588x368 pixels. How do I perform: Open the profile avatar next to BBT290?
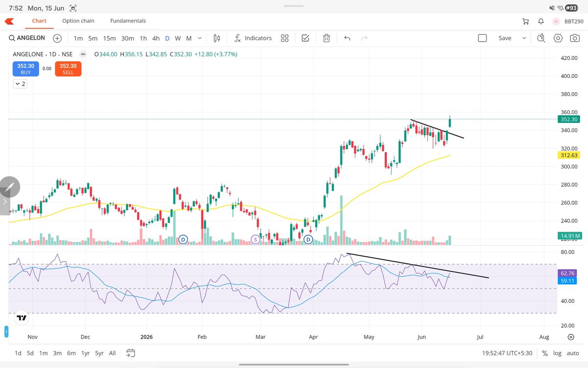[x=556, y=21]
